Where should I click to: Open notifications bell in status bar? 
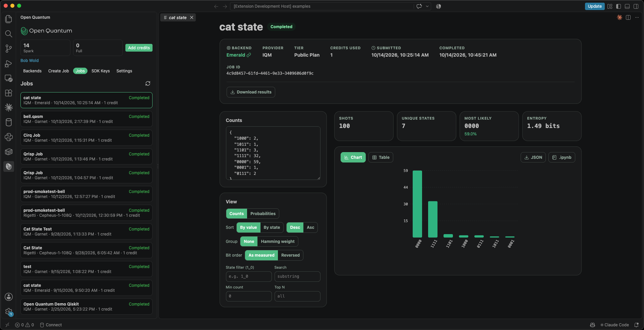point(636,325)
